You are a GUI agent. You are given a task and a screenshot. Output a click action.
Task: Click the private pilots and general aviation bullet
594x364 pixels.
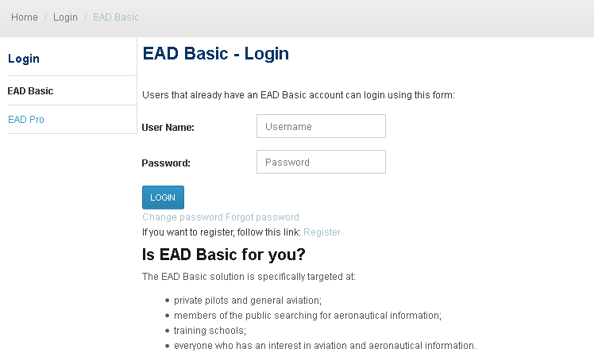point(248,301)
